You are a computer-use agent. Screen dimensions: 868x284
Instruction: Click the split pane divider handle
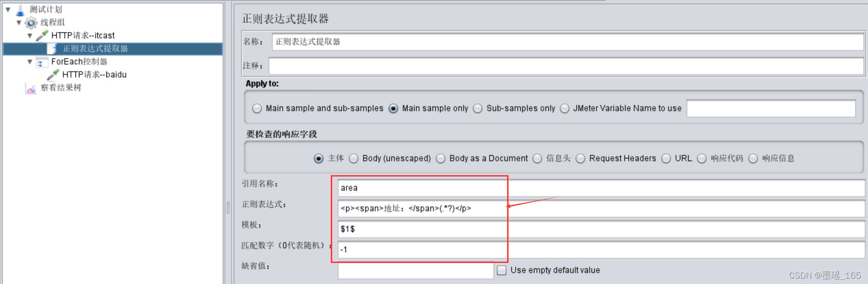tap(228, 208)
